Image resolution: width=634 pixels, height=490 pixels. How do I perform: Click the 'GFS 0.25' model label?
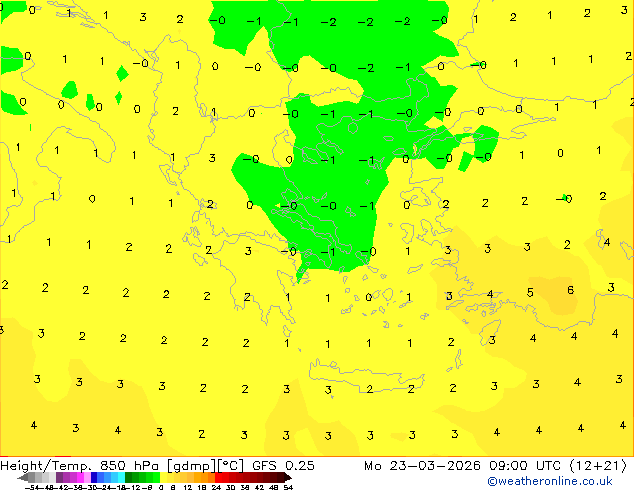tap(283, 466)
